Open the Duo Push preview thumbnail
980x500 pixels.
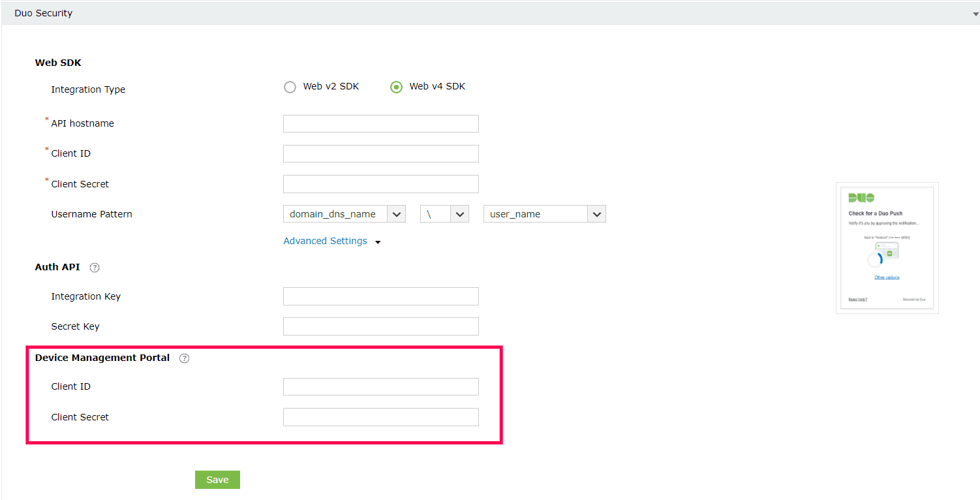(887, 248)
